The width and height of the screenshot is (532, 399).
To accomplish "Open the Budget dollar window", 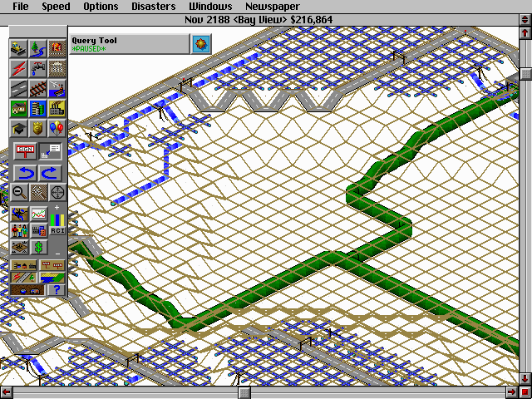I will [38, 248].
